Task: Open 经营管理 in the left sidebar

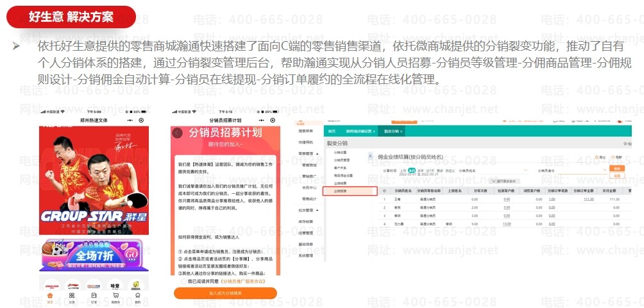Action: pos(305,233)
